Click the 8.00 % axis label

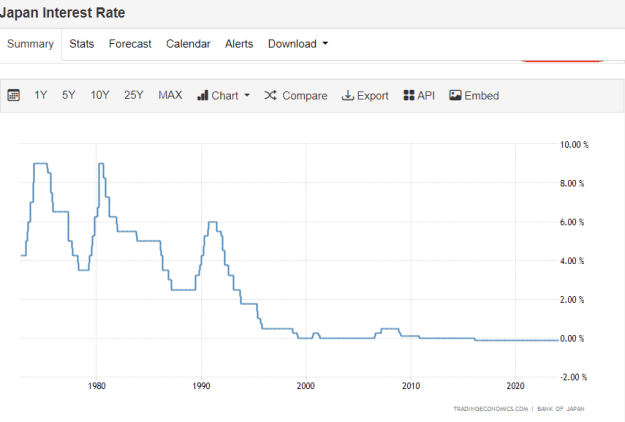point(572,183)
